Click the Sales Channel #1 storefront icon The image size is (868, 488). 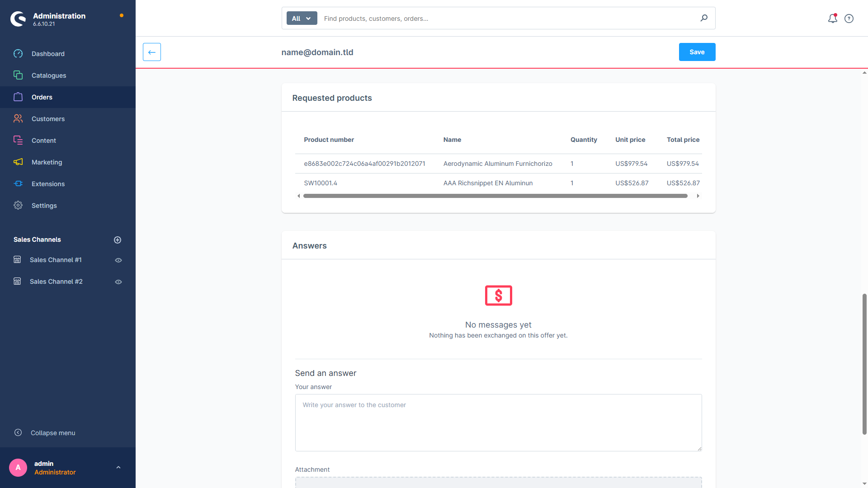click(x=17, y=260)
